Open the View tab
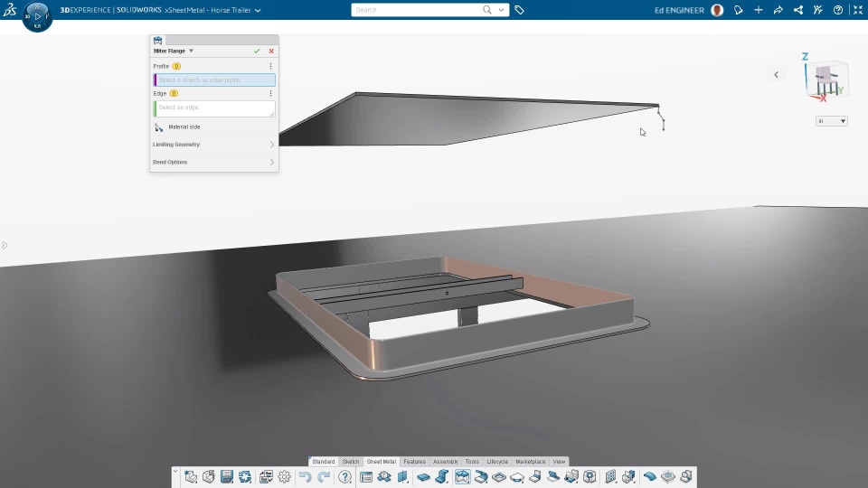The width and height of the screenshot is (868, 488). (559, 462)
